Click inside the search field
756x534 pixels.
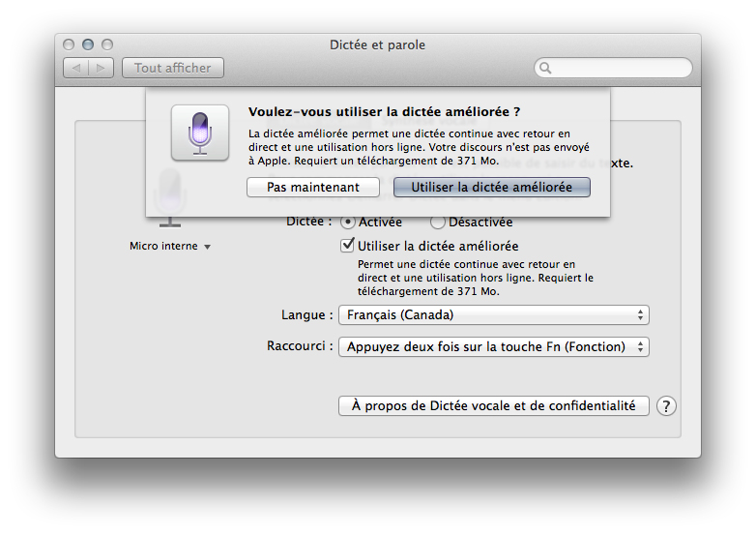coord(613,68)
